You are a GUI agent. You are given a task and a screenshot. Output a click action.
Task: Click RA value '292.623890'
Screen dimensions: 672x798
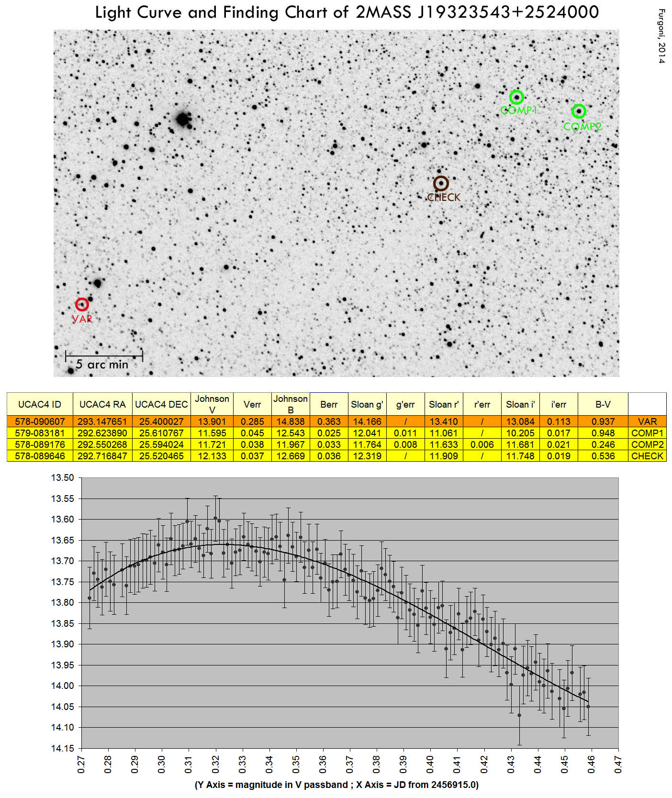tap(102, 433)
